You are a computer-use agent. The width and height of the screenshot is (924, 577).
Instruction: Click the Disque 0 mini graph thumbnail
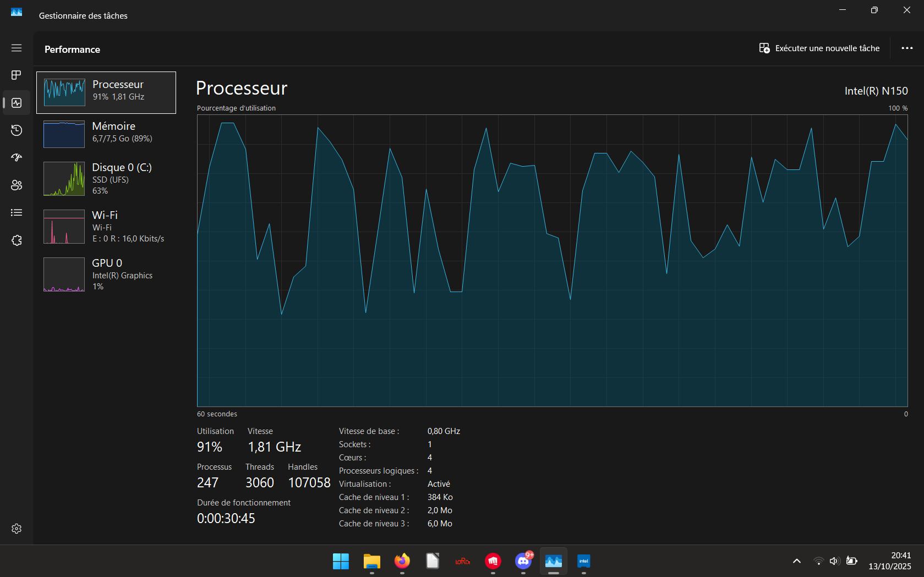pyautogui.click(x=64, y=179)
